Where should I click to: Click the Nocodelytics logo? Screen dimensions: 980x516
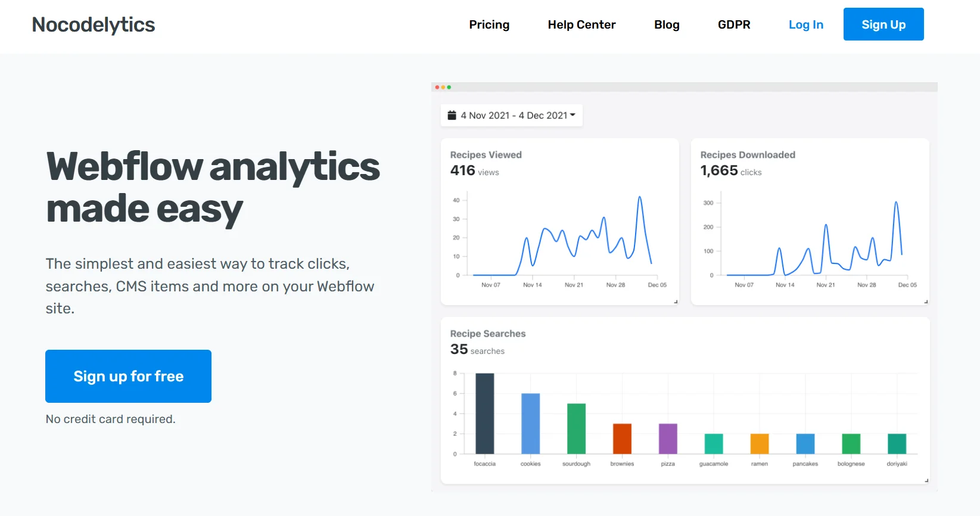coord(92,24)
